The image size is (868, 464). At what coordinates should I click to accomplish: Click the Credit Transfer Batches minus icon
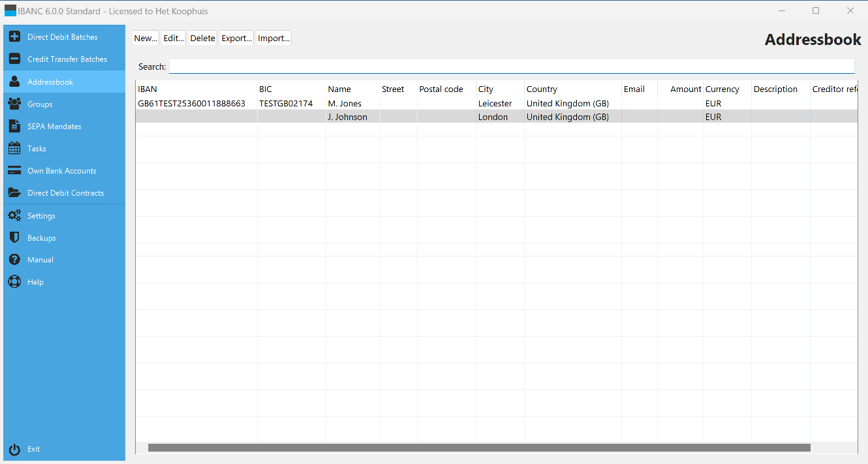click(14, 59)
